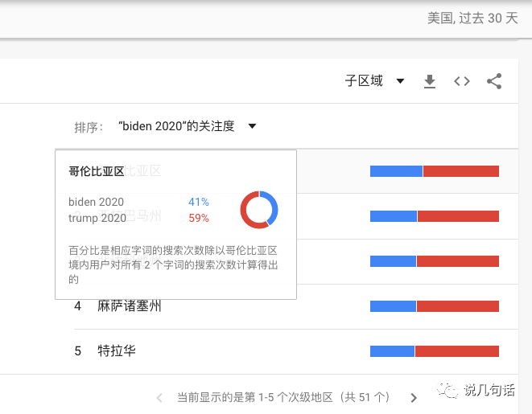Click the blue bar for 哥伦比亚区
Viewport: 532px width, 414px height.
[x=396, y=171]
